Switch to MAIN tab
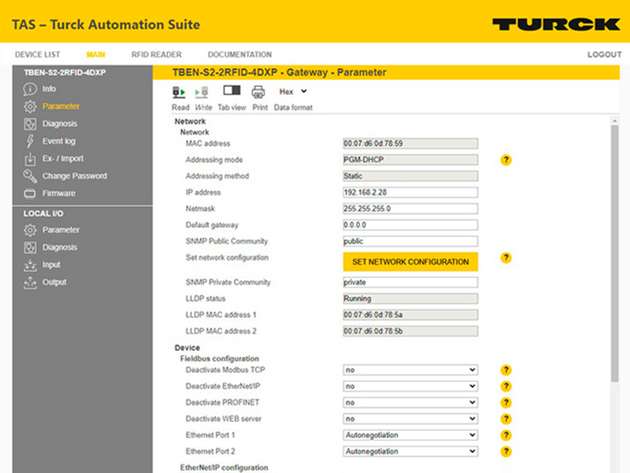The image size is (630, 473). [96, 54]
